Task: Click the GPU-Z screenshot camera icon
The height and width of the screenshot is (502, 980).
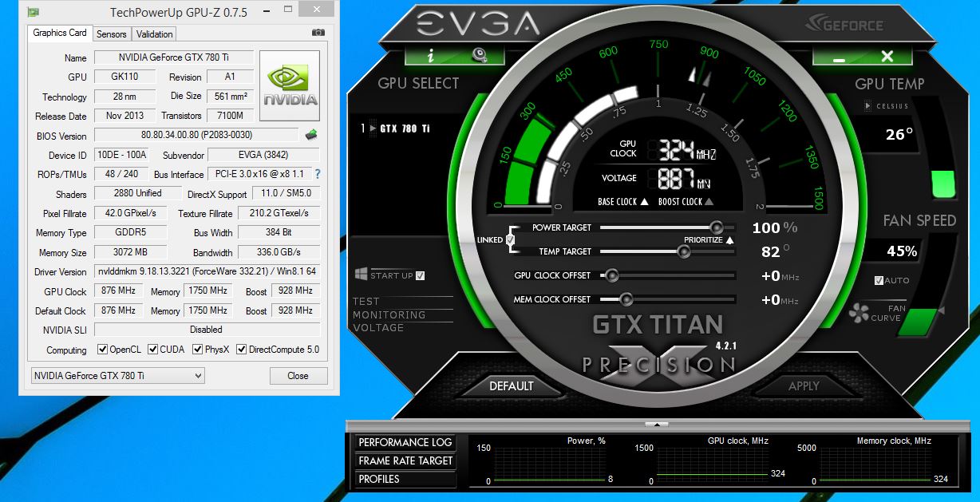Action: tap(318, 33)
